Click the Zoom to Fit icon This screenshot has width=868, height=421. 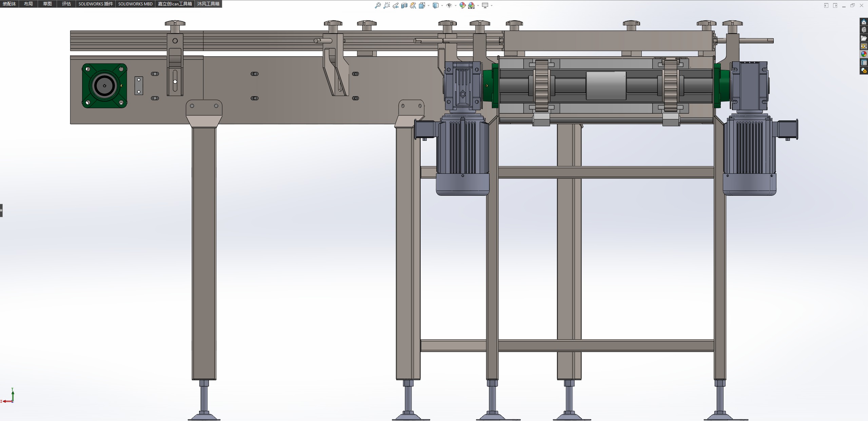click(x=378, y=5)
